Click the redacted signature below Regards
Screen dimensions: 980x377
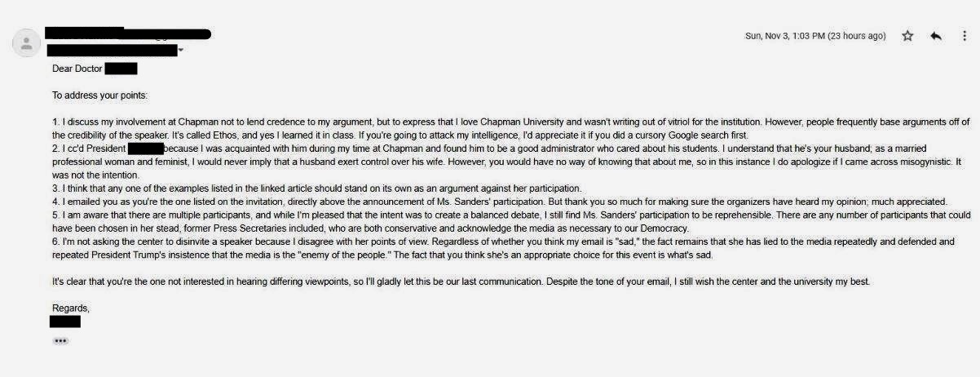tap(64, 322)
